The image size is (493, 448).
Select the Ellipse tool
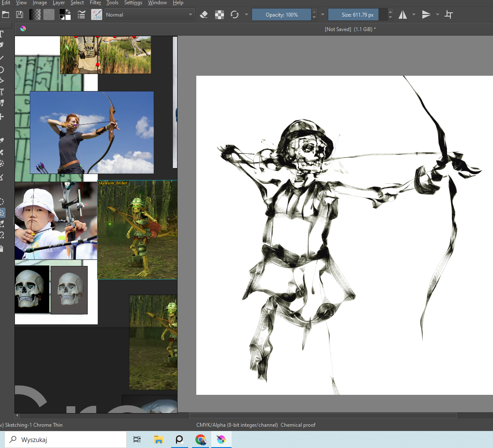[x=2, y=69]
